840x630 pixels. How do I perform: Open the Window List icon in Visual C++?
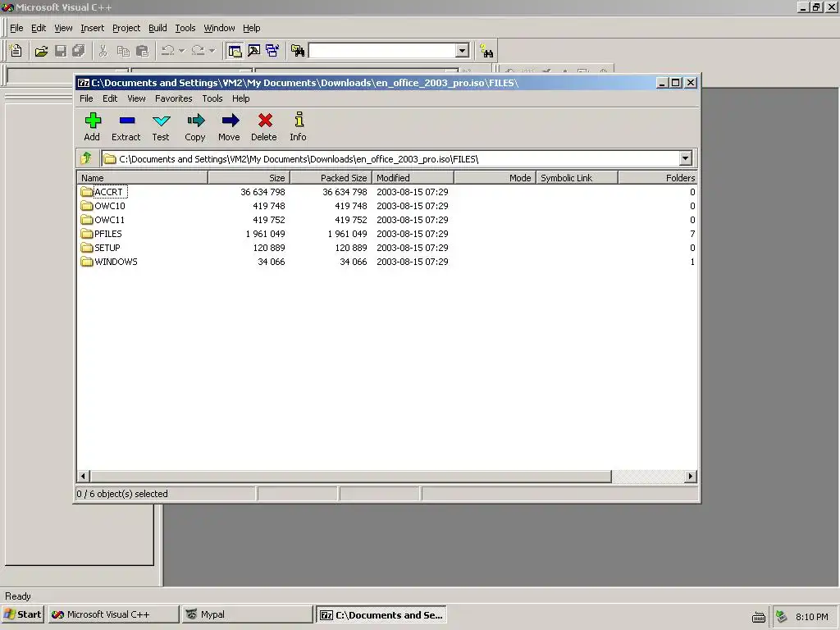pos(272,51)
